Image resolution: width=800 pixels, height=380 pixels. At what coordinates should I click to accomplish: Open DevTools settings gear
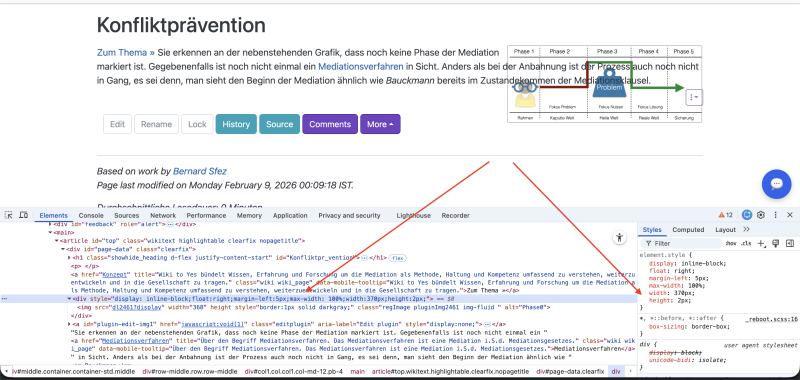761,215
